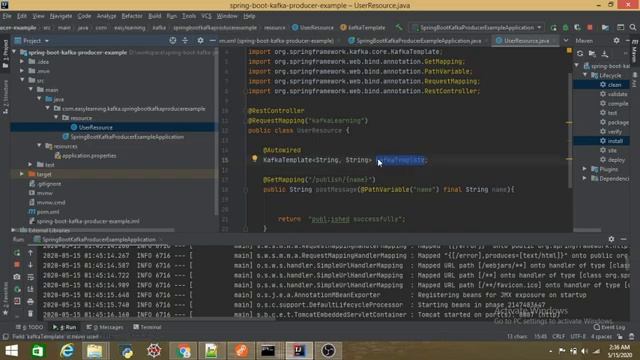Click Scroll from Source icon in Project panel
640x360 pixels.
(x=173, y=40)
